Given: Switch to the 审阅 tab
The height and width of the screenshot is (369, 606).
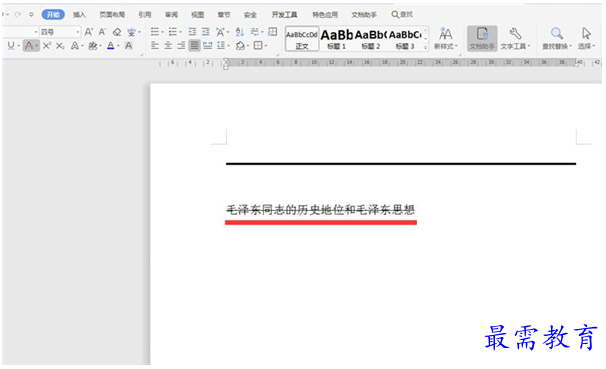Looking at the screenshot, I should coord(171,15).
